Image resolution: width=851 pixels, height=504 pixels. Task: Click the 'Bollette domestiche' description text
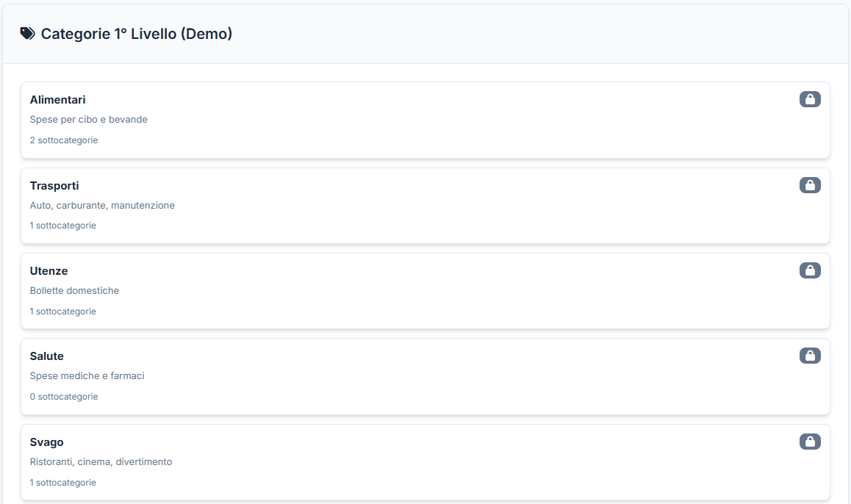pos(74,291)
